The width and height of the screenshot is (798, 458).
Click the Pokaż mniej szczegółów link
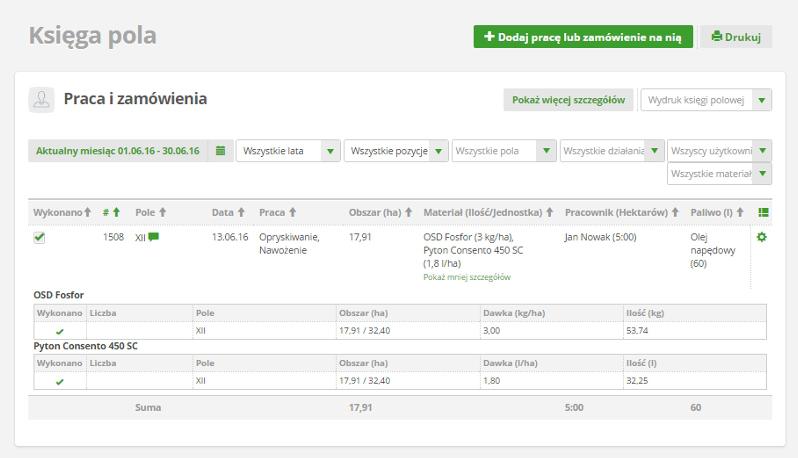[467, 277]
